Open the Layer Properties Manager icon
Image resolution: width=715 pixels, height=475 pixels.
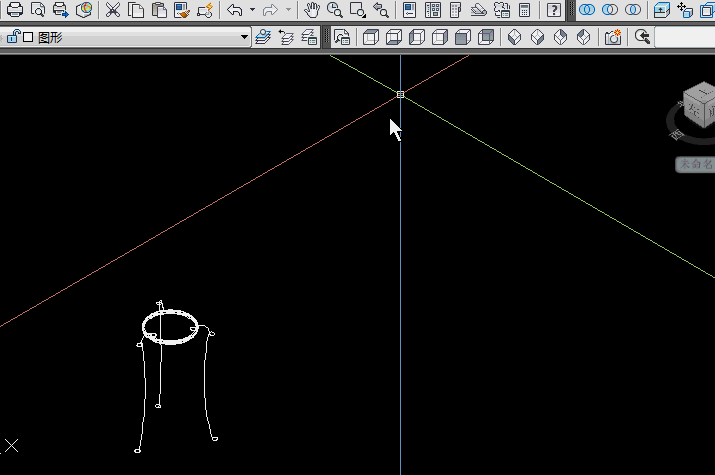point(263,37)
